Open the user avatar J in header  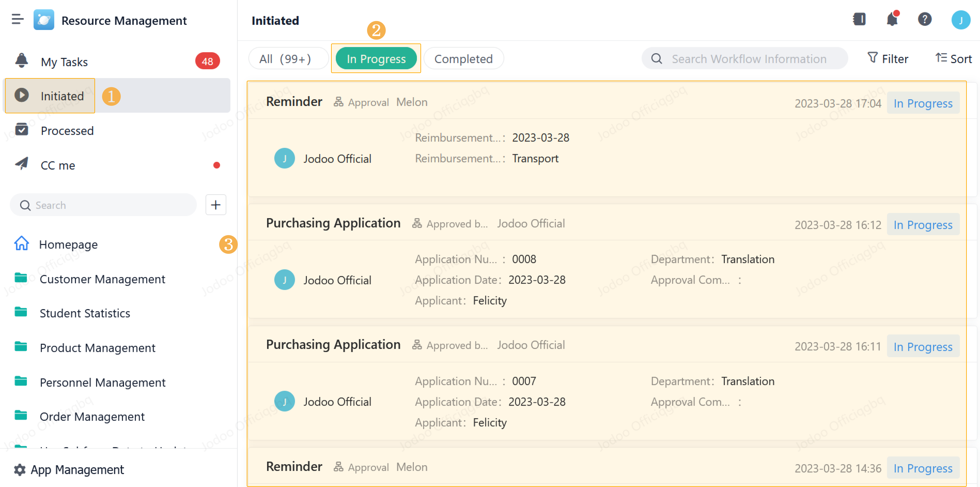click(961, 20)
